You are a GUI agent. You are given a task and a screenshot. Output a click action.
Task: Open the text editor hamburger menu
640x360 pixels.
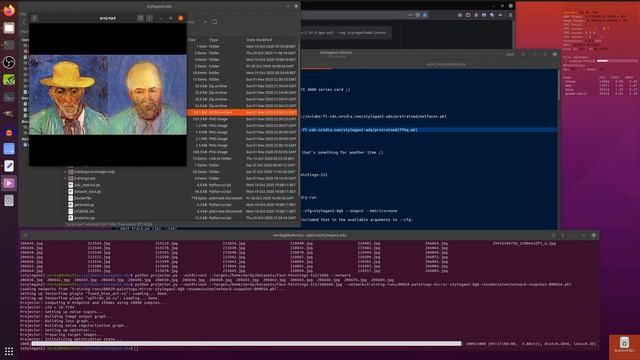click(524, 54)
